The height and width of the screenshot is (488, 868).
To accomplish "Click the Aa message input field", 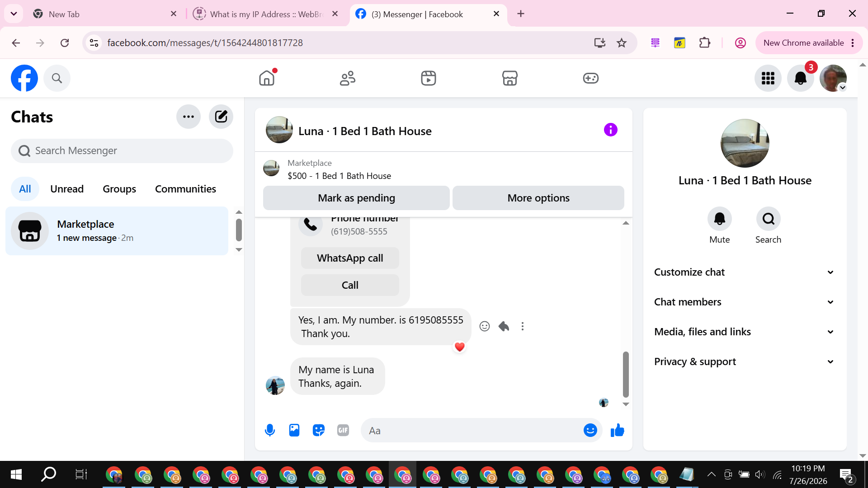I will coord(472,431).
